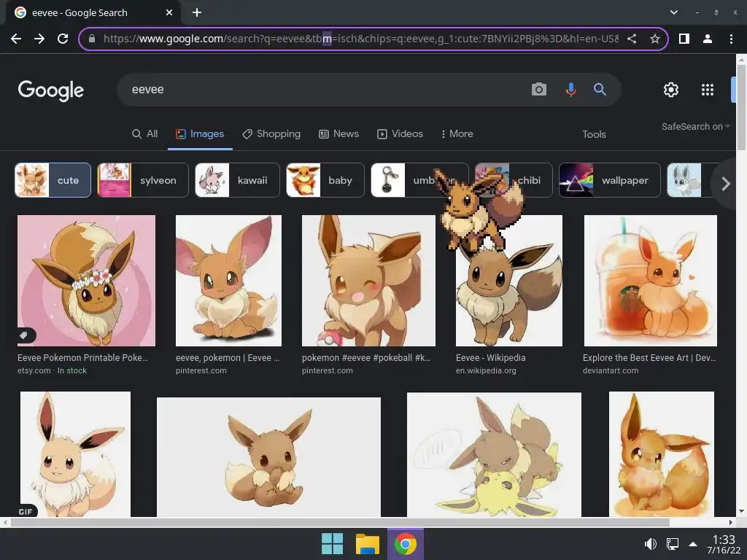Image resolution: width=747 pixels, height=560 pixels.
Task: Click Chrome icon in taskbar
Action: [x=405, y=544]
